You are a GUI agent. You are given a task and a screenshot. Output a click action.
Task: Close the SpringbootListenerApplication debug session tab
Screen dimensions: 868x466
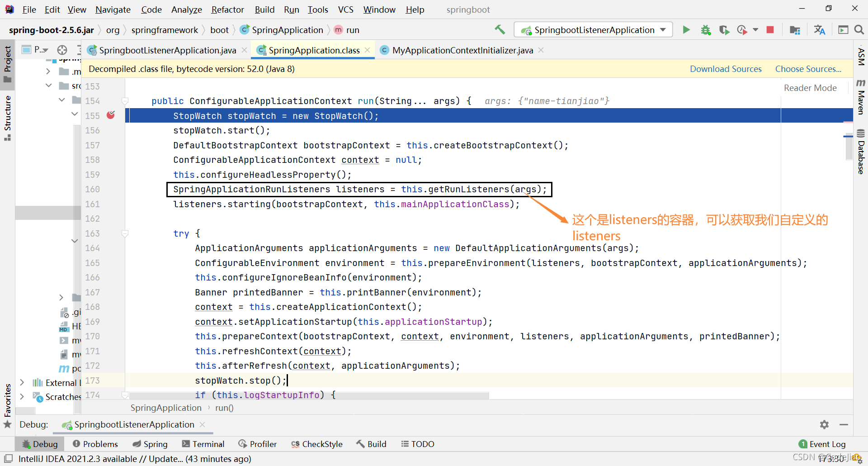point(203,424)
